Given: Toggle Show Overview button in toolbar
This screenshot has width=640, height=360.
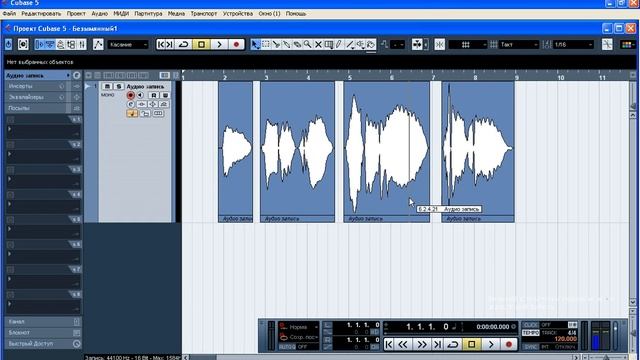Looking at the screenshot, I should (60, 44).
